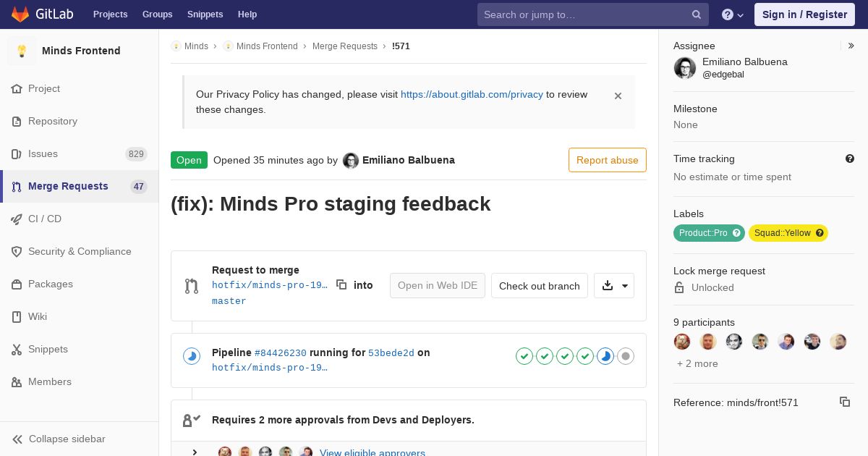The width and height of the screenshot is (868, 456).
Task: Click the third passed pipeline stage icon
Action: tap(565, 356)
